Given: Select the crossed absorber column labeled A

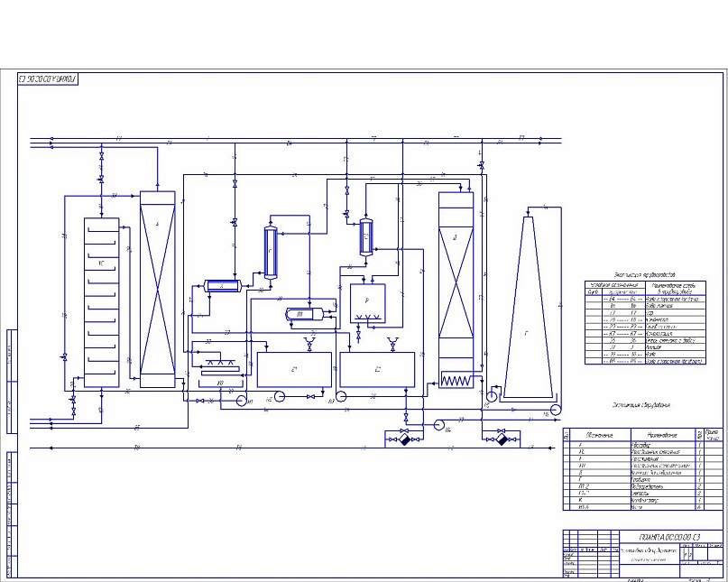Looking at the screenshot, I should [x=157, y=290].
